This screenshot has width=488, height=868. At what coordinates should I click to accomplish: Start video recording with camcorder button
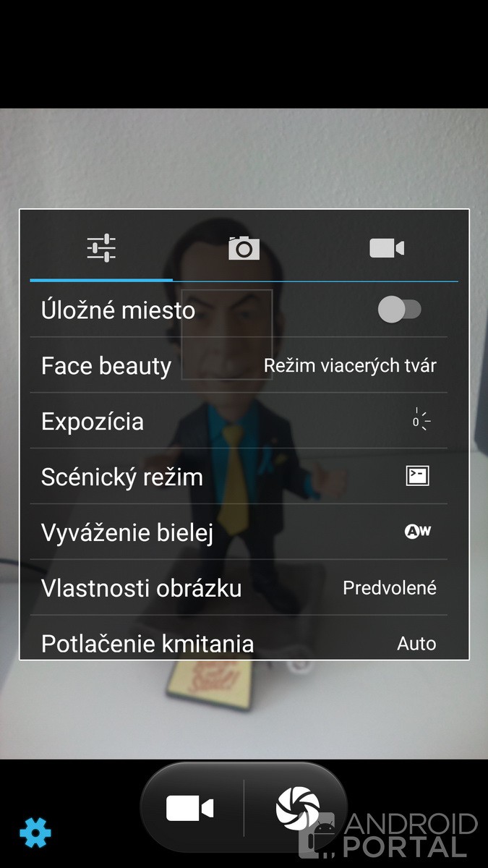coord(189,808)
